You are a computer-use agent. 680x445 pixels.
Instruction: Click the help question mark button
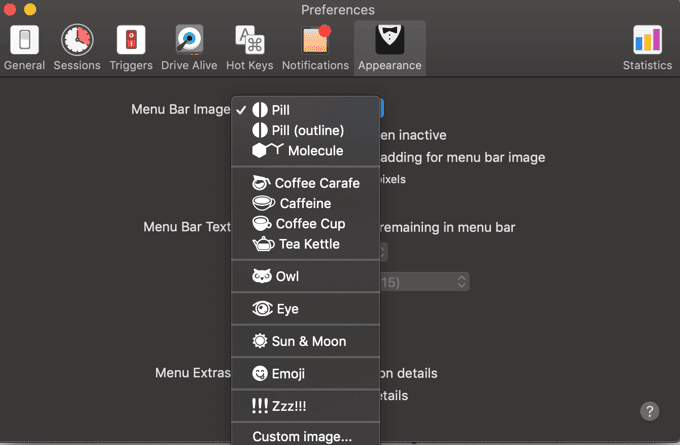pos(649,411)
